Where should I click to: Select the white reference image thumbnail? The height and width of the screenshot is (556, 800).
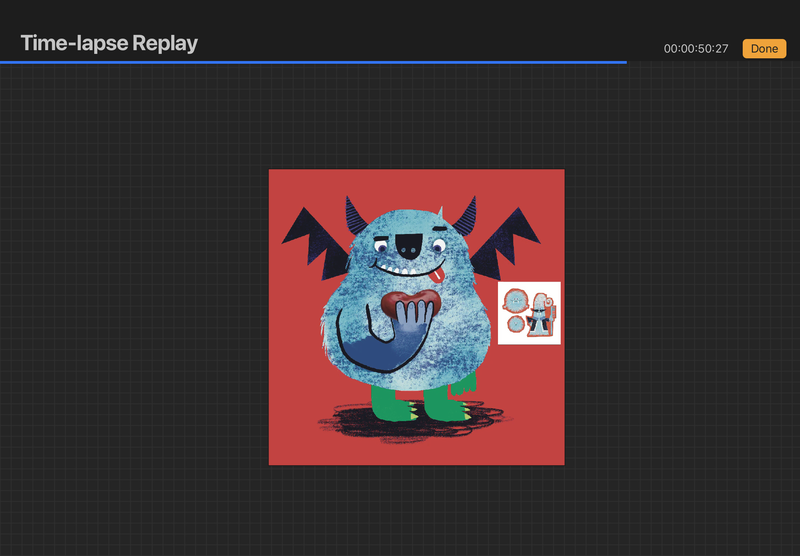529,313
